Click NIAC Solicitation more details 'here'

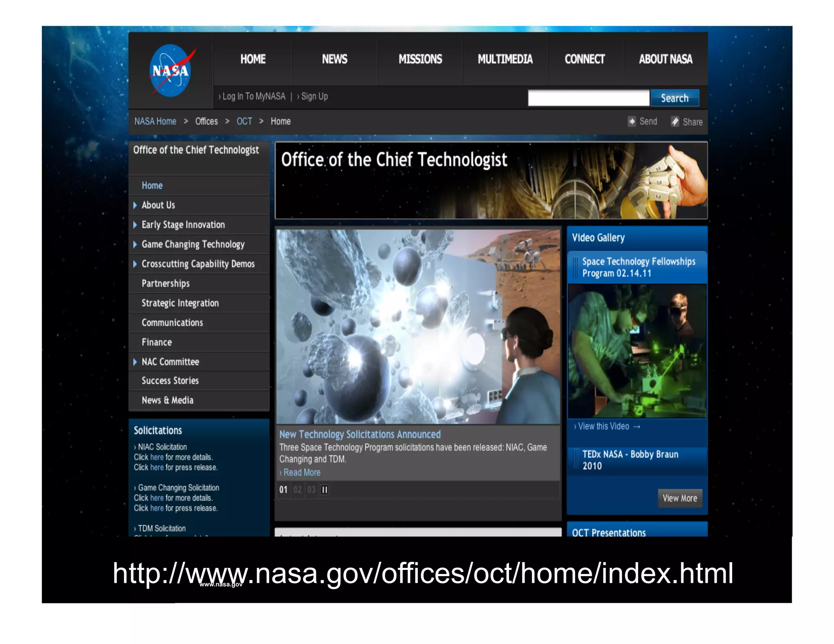pos(157,457)
